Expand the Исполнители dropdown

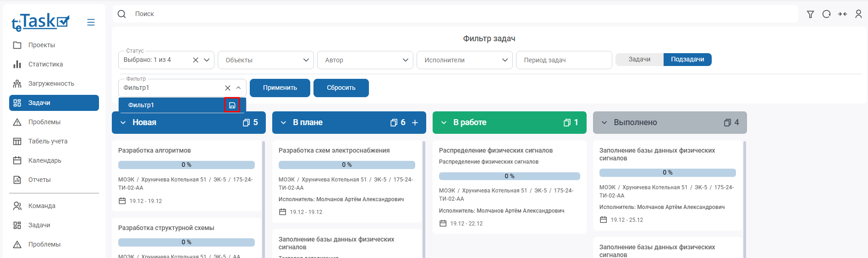point(464,60)
